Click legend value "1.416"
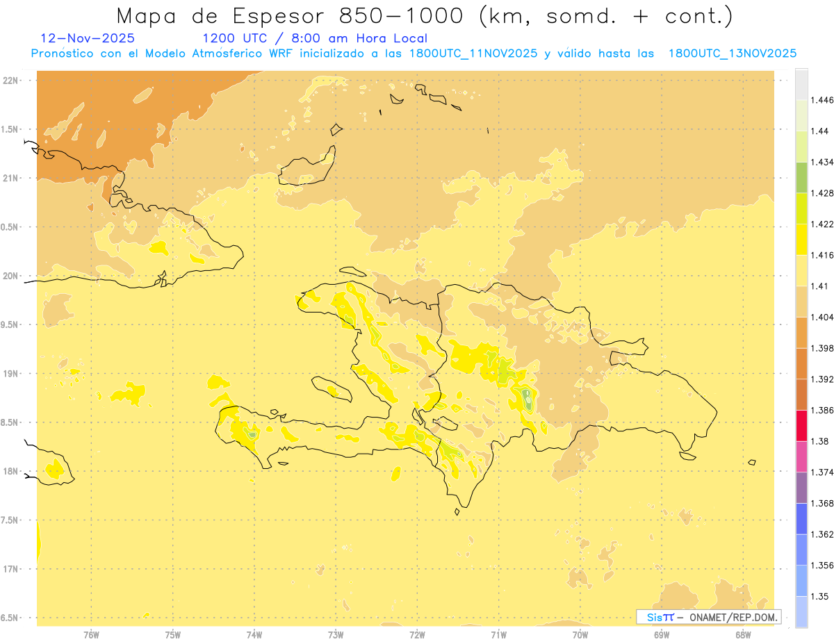 [x=823, y=255]
